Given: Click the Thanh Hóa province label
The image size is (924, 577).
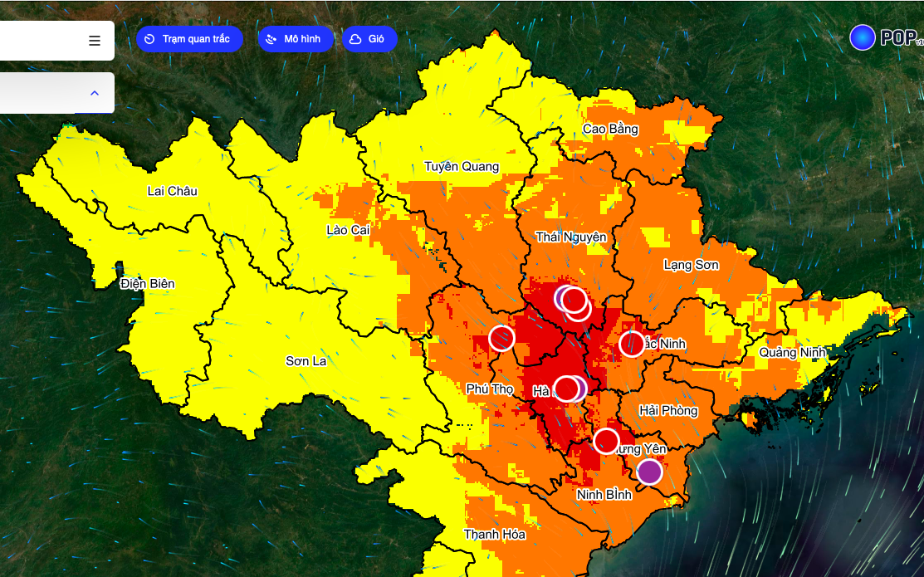Looking at the screenshot, I should click(x=494, y=535).
